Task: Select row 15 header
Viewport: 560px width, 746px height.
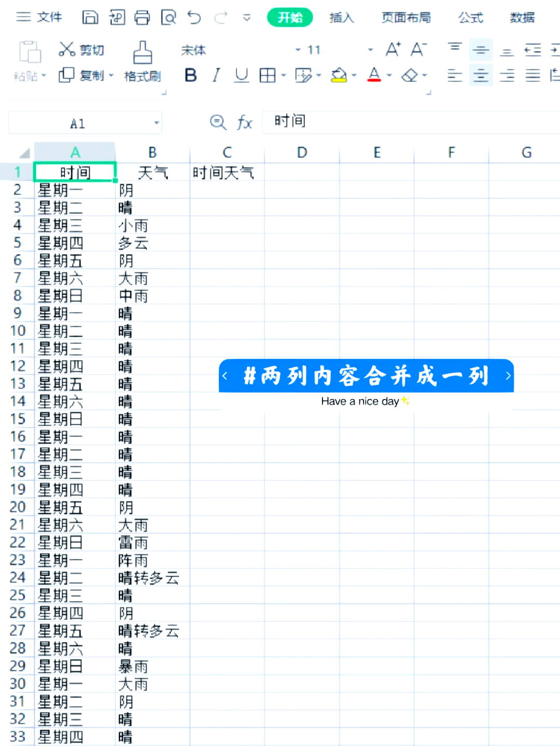Action: tap(17, 419)
